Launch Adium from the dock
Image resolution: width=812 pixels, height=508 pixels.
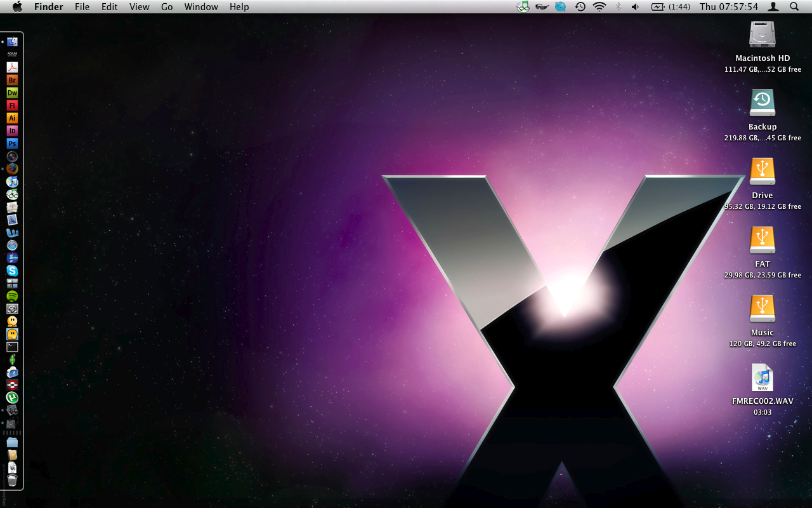(12, 55)
